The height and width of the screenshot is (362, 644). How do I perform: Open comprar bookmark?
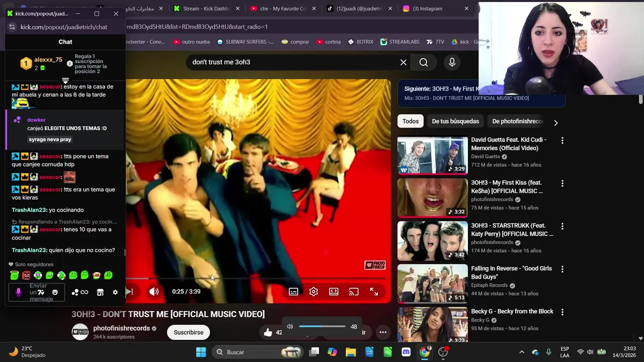coord(295,42)
